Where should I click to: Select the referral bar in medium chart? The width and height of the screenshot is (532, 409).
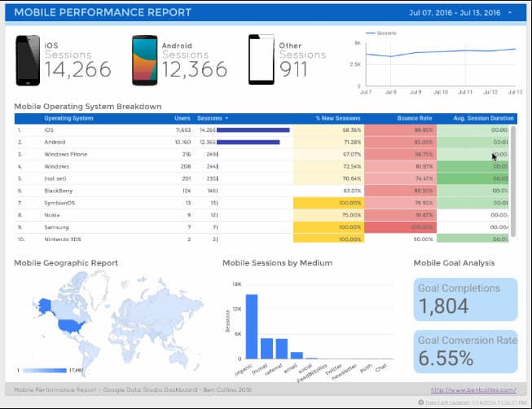coord(282,348)
